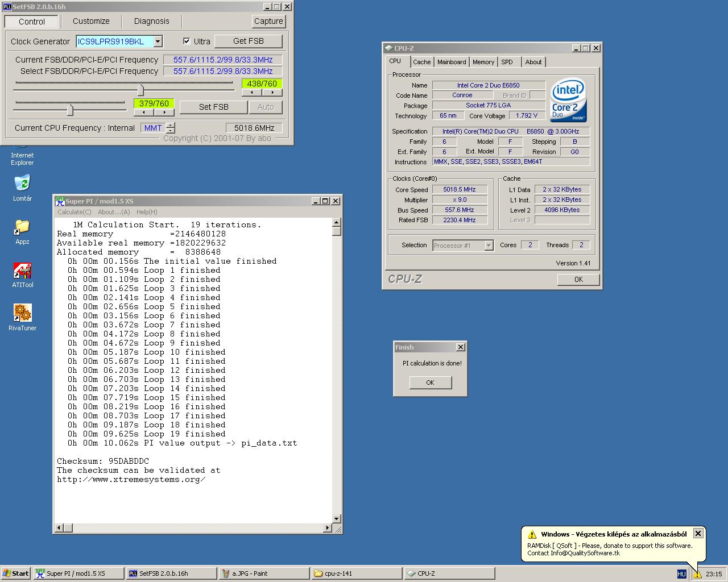Open the Cache tab in CPU-Z

421,62
